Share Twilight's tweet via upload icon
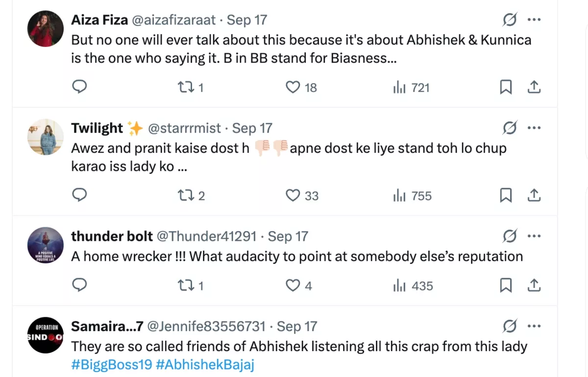588x377 pixels. click(534, 195)
